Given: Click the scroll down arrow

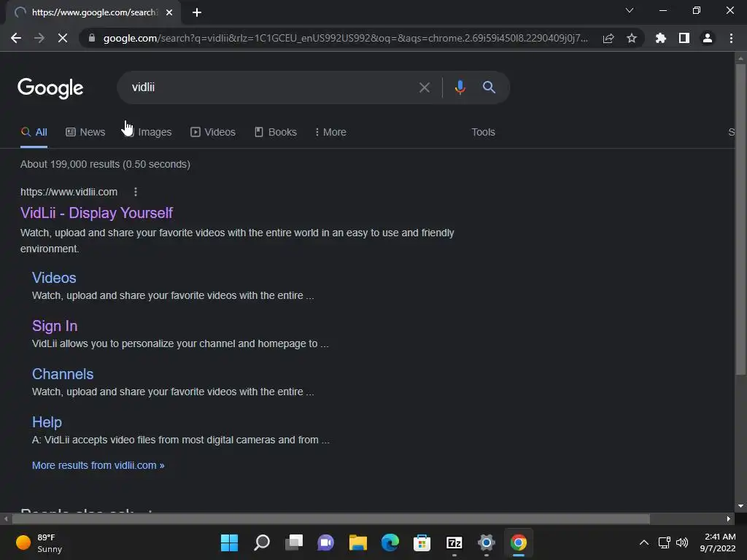Looking at the screenshot, I should pos(740,506).
